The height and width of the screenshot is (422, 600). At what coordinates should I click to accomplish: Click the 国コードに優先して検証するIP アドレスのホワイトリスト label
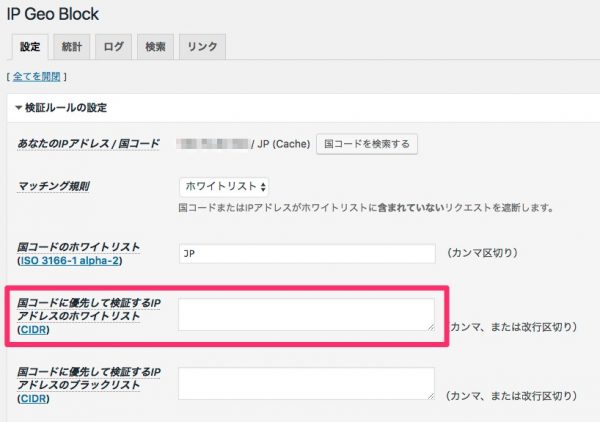click(89, 310)
